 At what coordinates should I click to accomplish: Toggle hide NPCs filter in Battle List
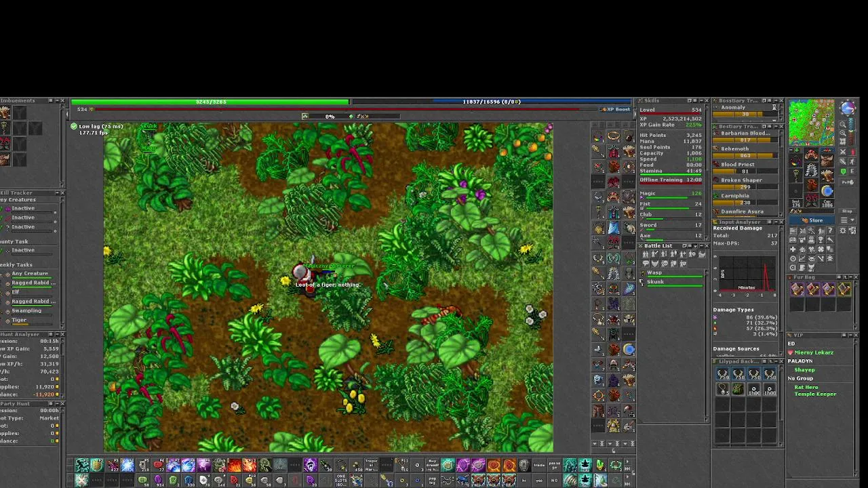point(646,264)
